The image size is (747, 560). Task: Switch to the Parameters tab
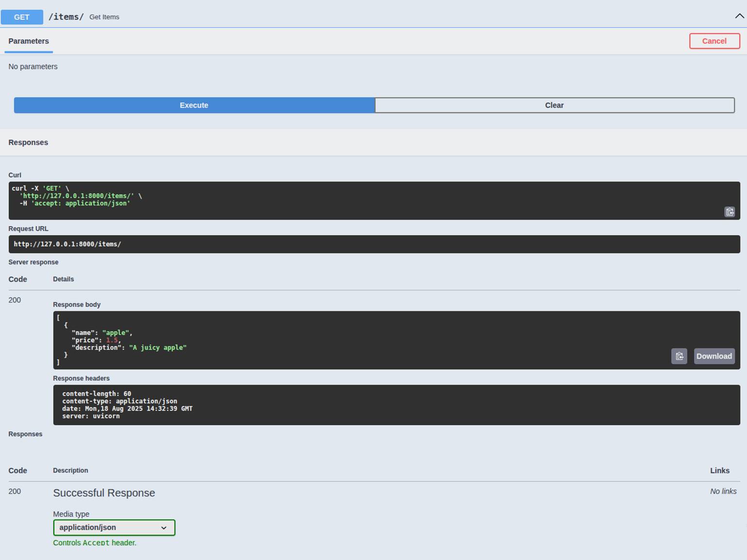coord(29,41)
